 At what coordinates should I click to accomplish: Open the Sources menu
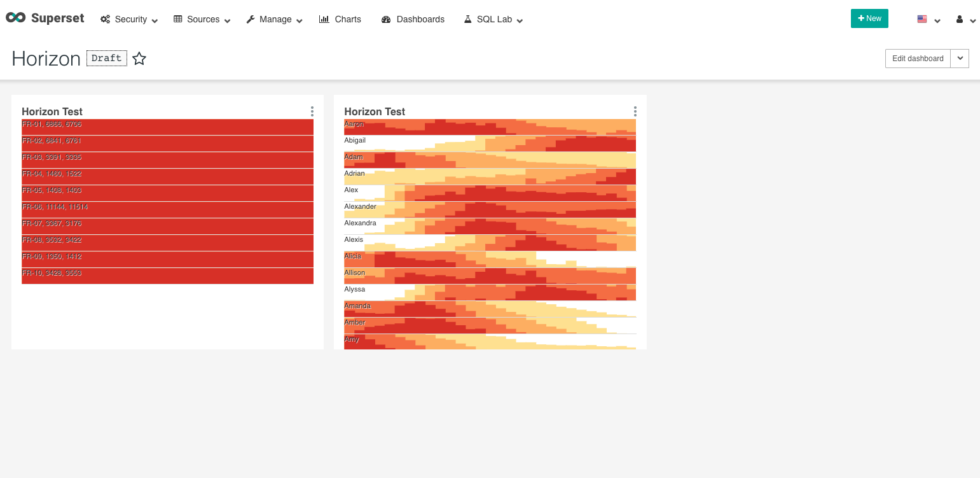pyautogui.click(x=202, y=19)
